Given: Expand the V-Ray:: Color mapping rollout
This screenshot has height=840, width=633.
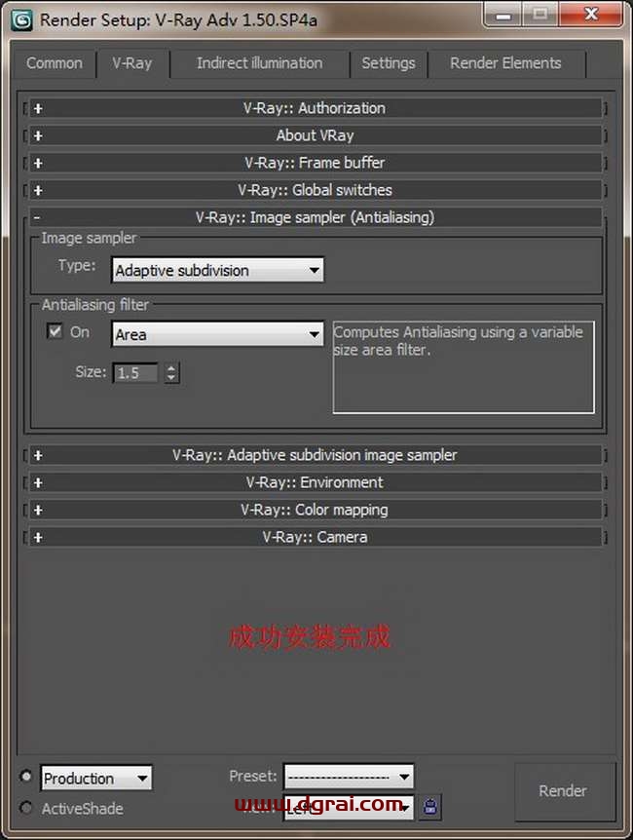Looking at the screenshot, I should pyautogui.click(x=315, y=510).
